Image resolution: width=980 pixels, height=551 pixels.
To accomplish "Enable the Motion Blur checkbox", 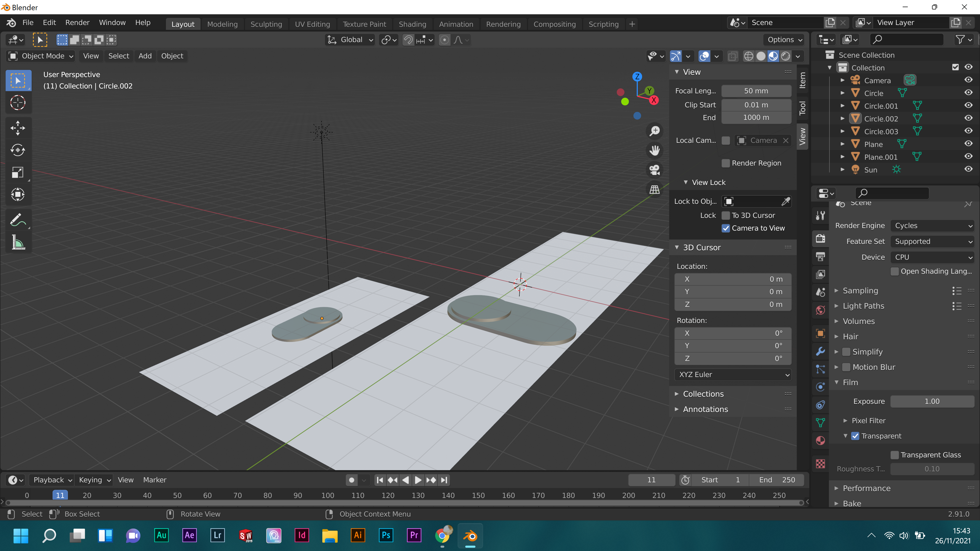I will click(x=847, y=367).
